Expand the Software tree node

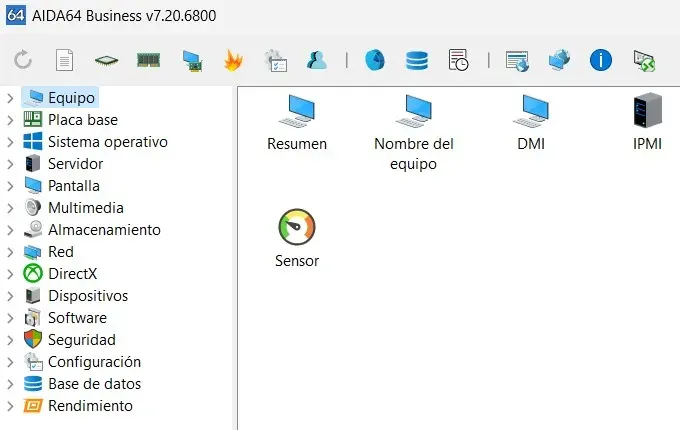coord(10,318)
